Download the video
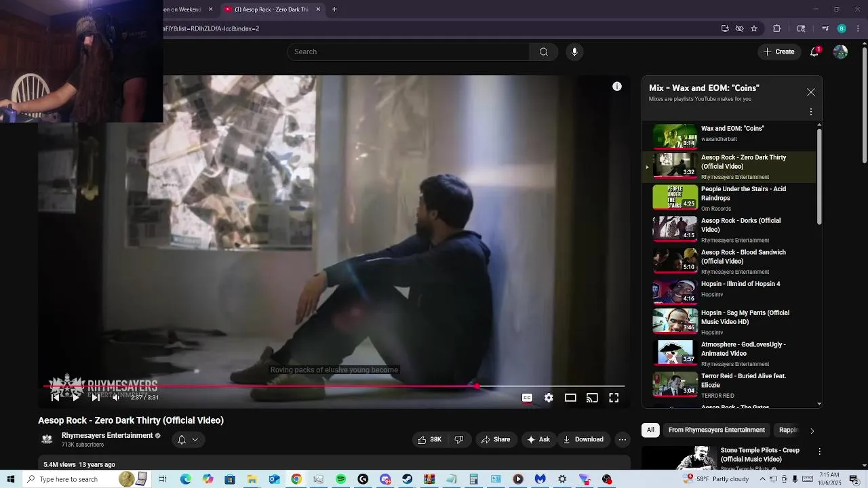868x488 pixels. [x=583, y=439]
